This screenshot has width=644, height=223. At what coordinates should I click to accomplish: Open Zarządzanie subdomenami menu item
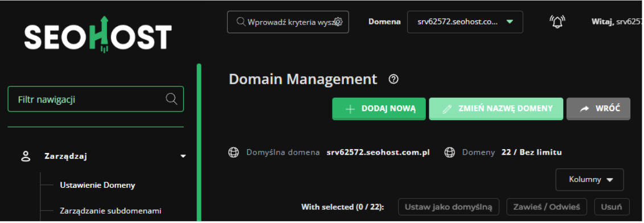click(110, 211)
